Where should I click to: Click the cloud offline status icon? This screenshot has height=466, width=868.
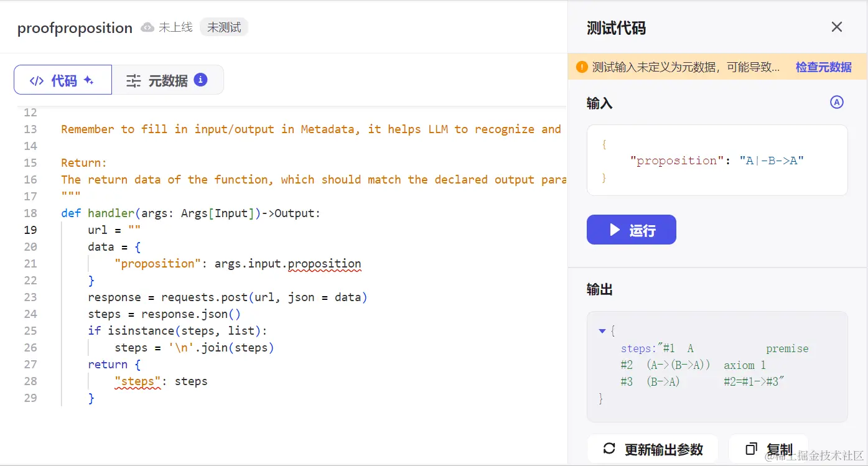[x=147, y=27]
